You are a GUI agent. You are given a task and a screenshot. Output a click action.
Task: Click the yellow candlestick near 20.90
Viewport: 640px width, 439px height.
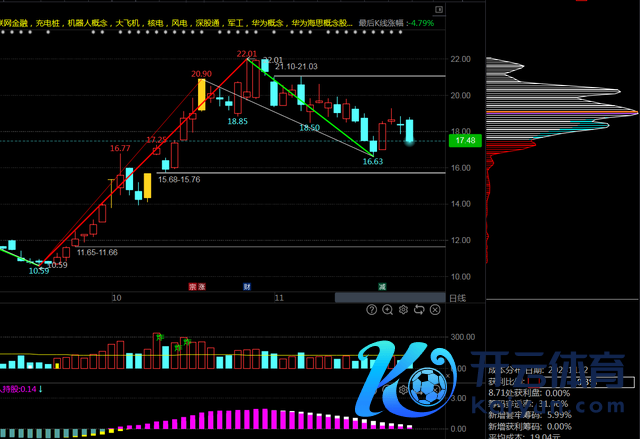(202, 94)
